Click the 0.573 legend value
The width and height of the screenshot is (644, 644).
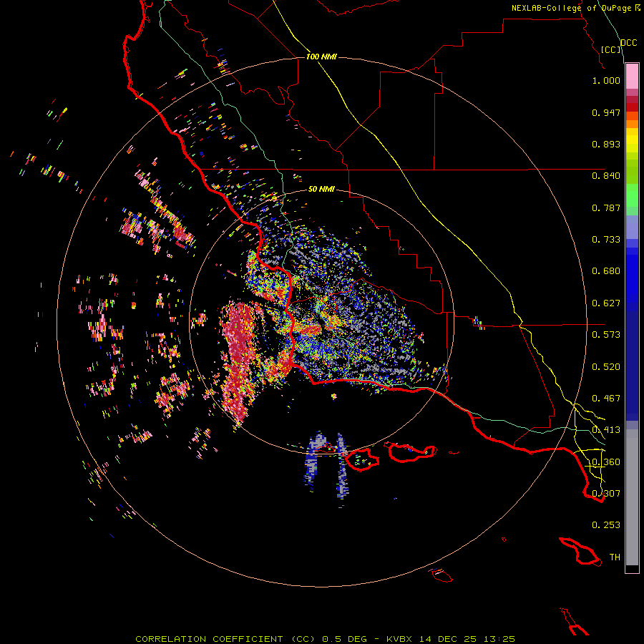[x=606, y=335]
